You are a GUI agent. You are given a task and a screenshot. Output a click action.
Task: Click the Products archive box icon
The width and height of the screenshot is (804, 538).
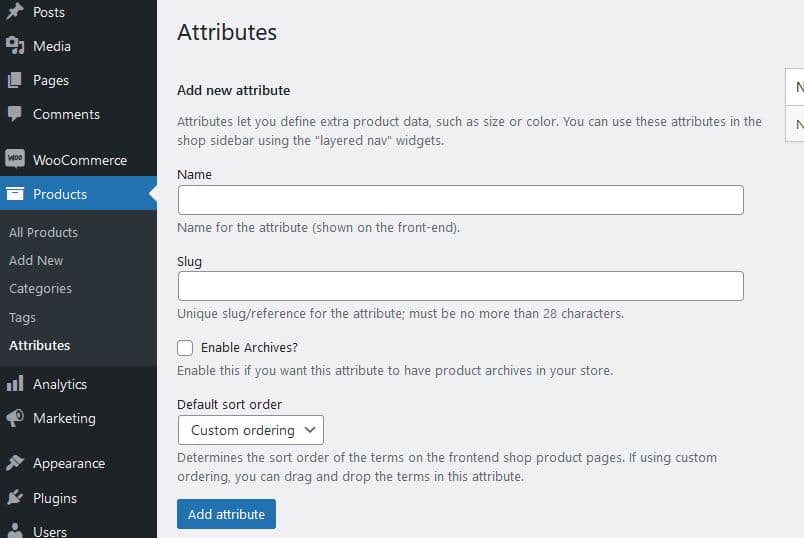point(15,194)
